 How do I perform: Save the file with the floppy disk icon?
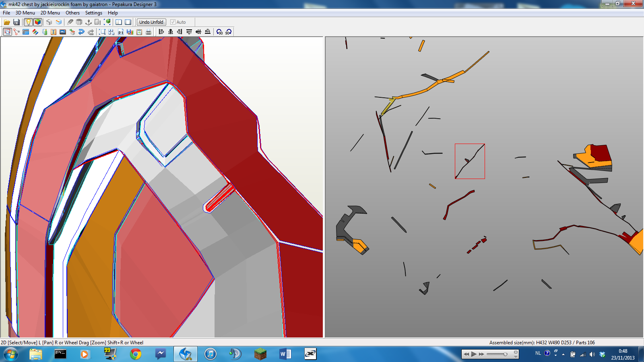coord(17,22)
